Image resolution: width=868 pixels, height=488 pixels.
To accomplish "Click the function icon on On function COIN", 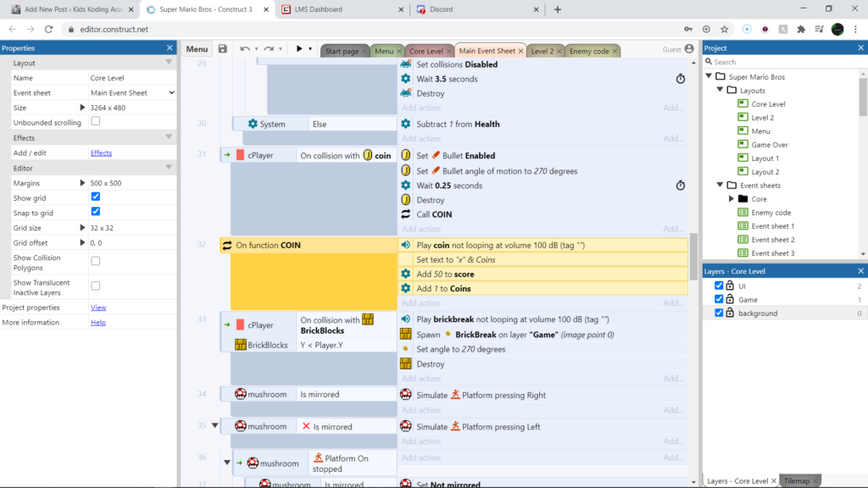I will pos(227,245).
